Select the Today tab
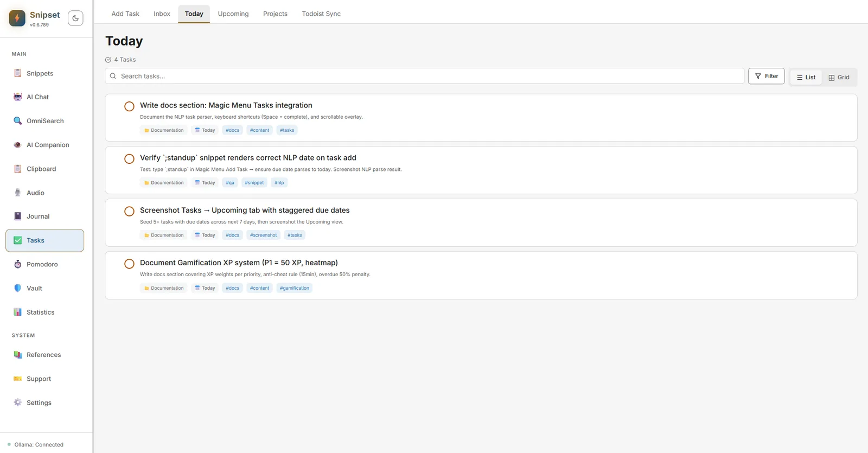868x453 pixels. 194,14
